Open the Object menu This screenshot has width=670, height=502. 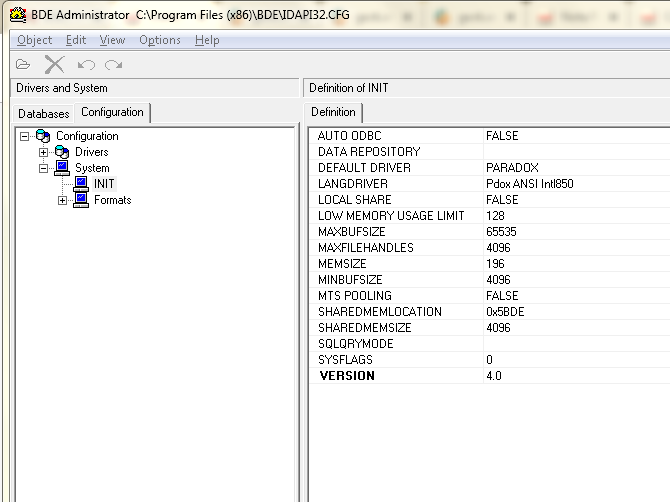click(35, 40)
